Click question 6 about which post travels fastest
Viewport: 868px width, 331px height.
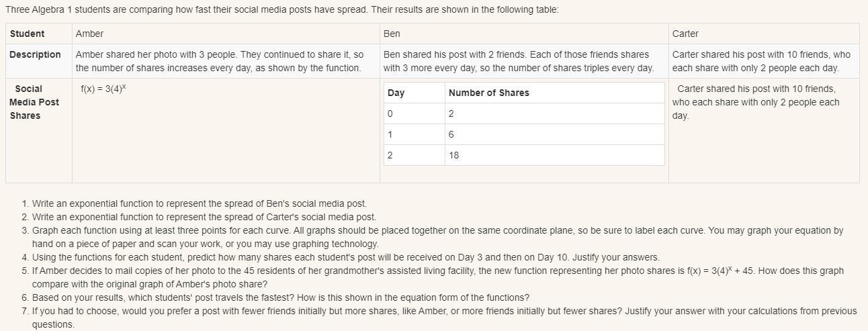coord(280,297)
